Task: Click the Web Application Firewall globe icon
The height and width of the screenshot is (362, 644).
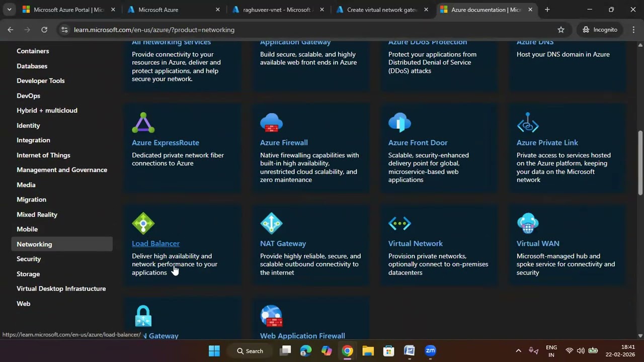Action: pos(271,316)
